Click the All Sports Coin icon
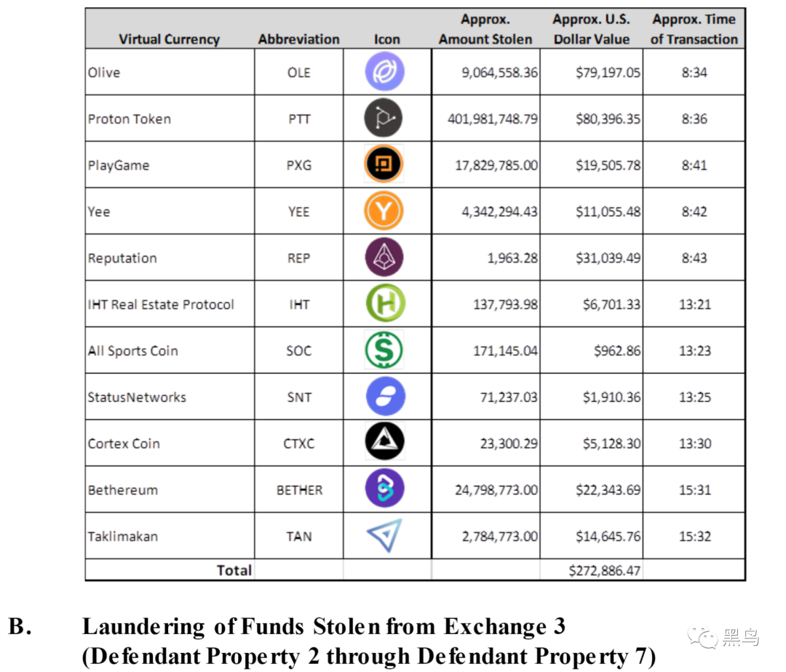This screenshot has height=672, width=786. coord(384,350)
